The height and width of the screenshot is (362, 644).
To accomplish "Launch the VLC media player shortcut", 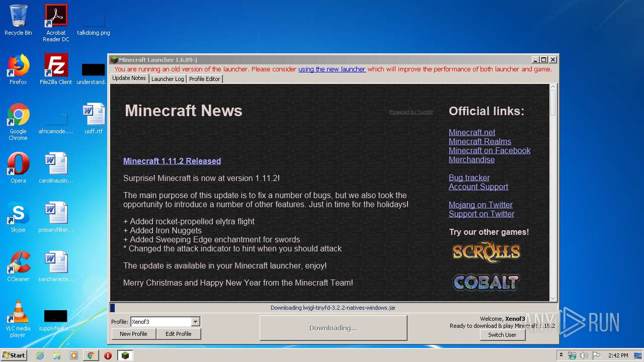I will (x=18, y=319).
